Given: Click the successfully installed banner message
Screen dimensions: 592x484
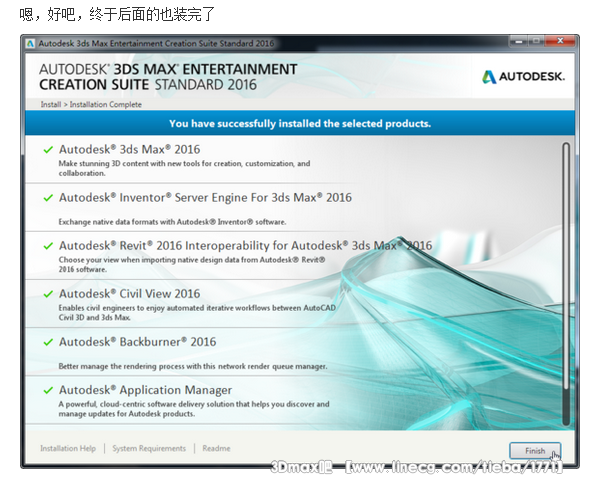Looking at the screenshot, I should 300,123.
